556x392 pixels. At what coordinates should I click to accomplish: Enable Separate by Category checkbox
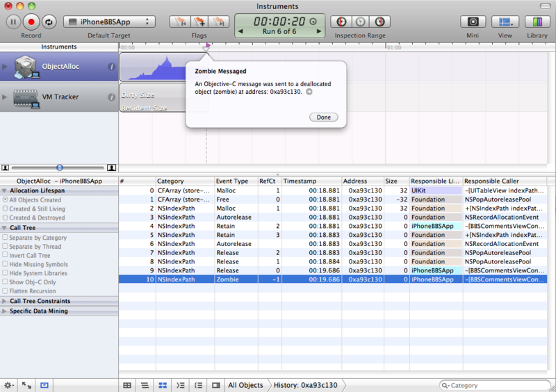5,237
